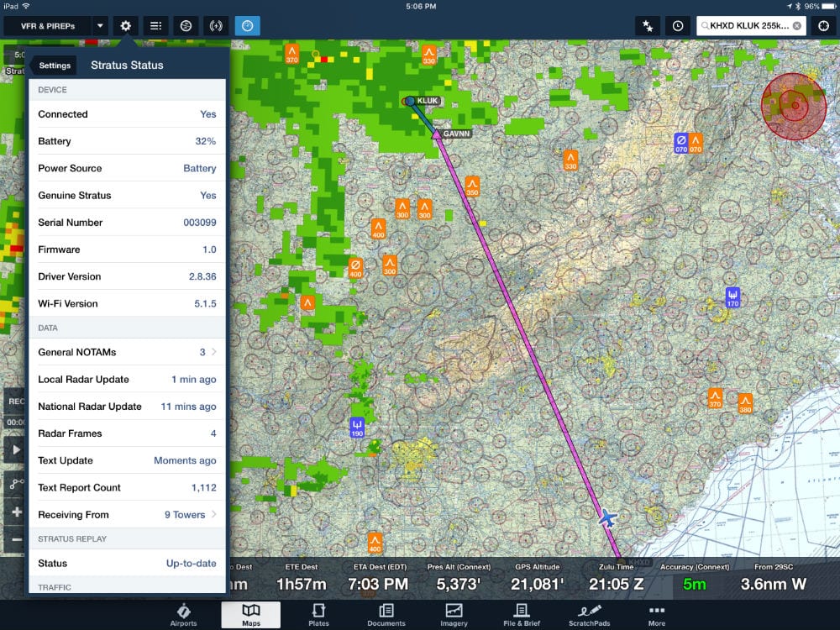Screen dimensions: 840x630
Task: Tap the route editing tool icon
Action: coord(16,484)
